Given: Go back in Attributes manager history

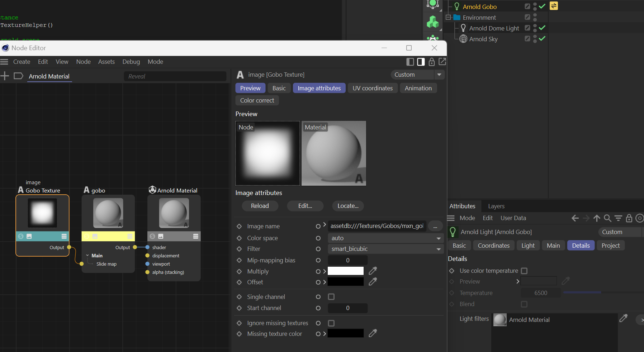Looking at the screenshot, I should click(x=575, y=218).
